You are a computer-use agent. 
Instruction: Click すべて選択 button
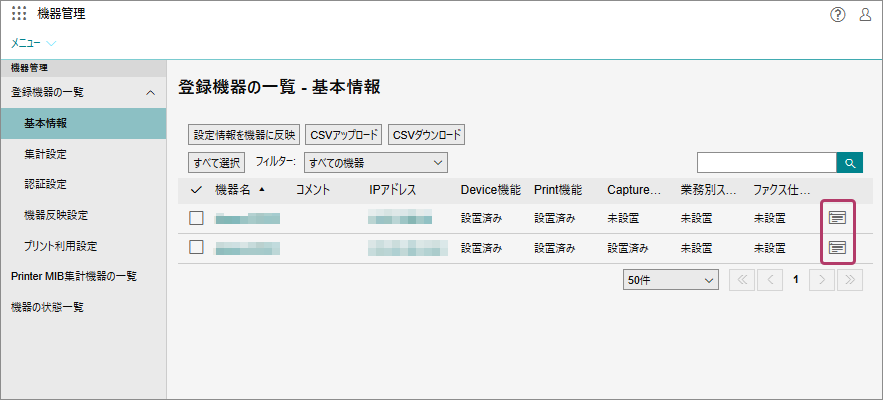(216, 163)
